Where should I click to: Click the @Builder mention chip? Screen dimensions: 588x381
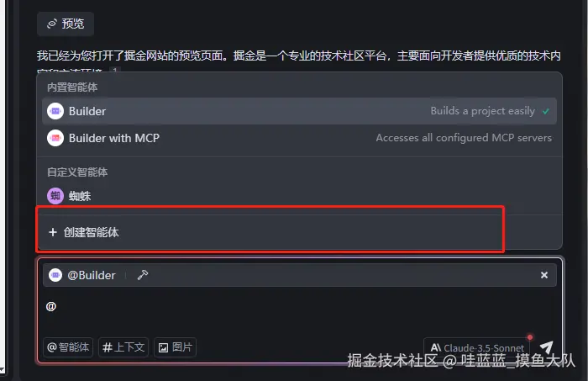pyautogui.click(x=82, y=275)
